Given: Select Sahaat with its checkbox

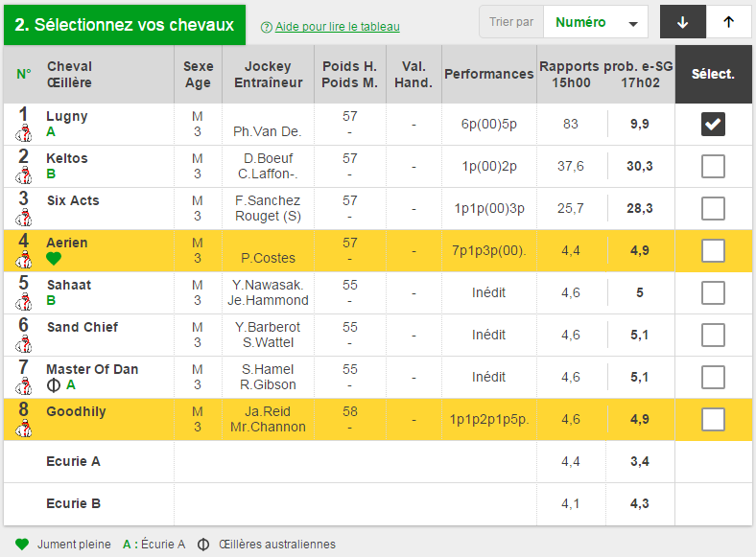Looking at the screenshot, I should coord(713,293).
